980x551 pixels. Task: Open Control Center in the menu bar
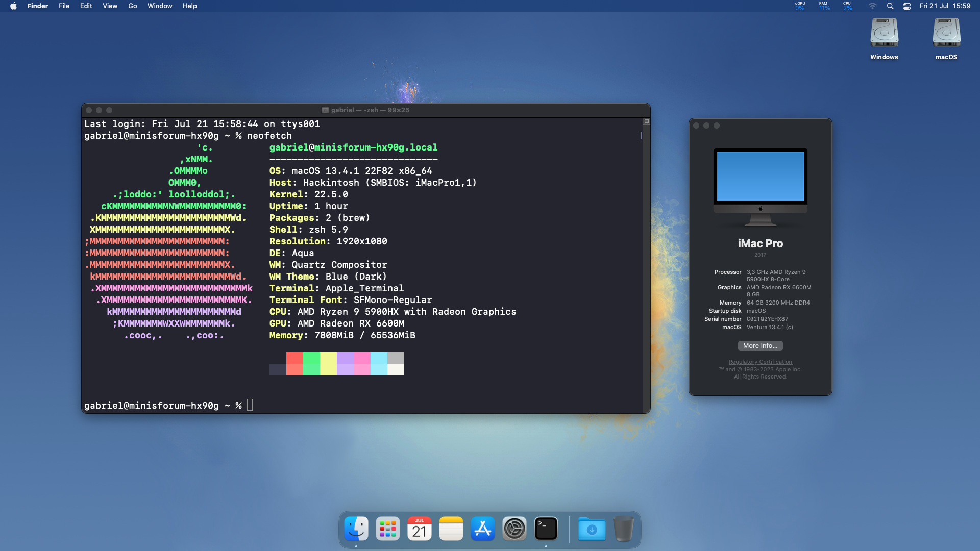click(x=907, y=6)
